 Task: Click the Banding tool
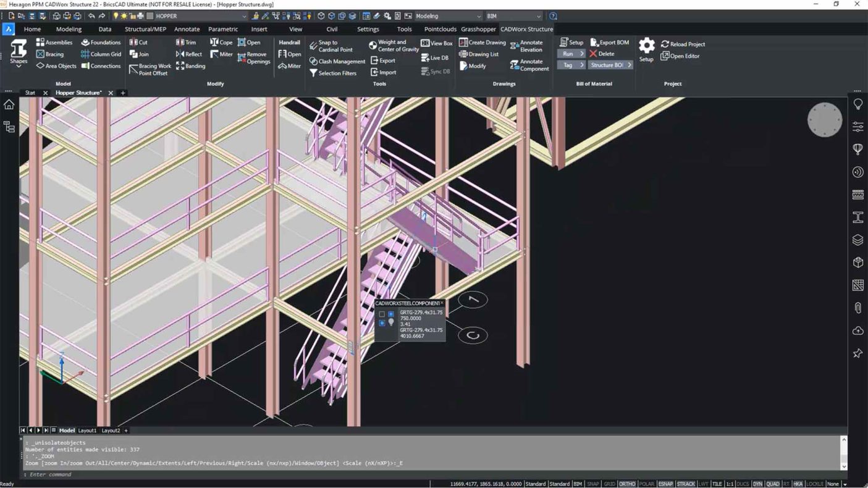pos(190,66)
